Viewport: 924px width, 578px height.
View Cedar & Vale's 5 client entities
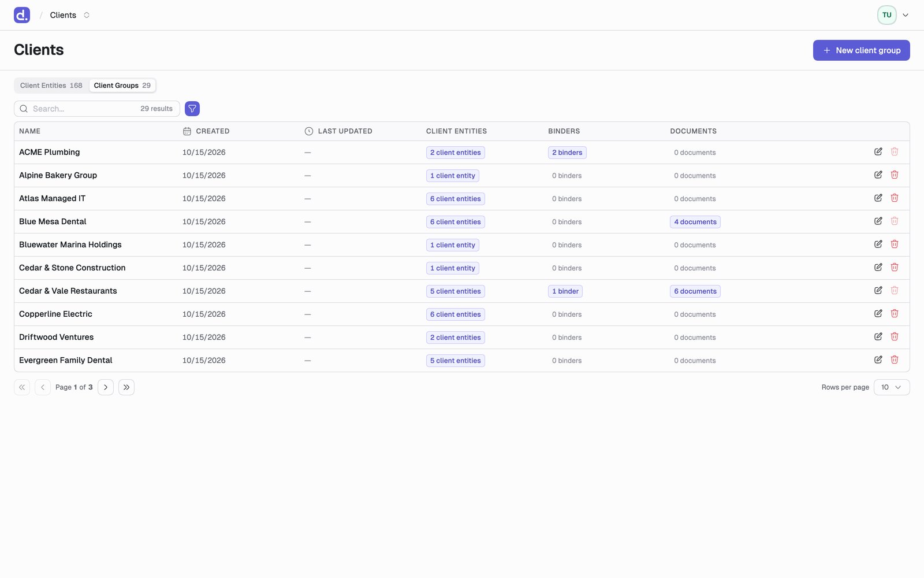point(456,291)
